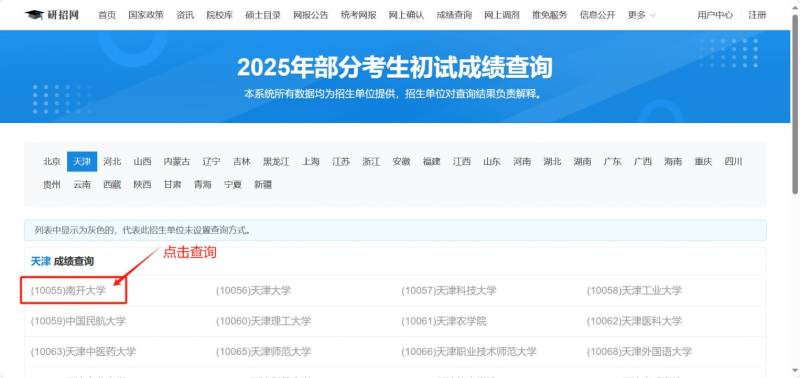Open (10062)天津医科大学 link
Screen dimensions: 800x378
634,321
